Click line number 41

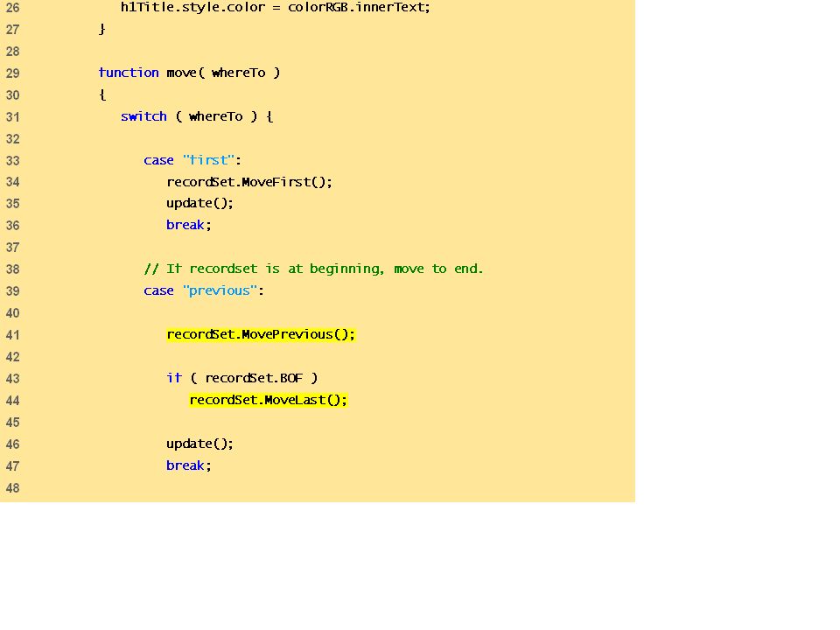pos(13,335)
